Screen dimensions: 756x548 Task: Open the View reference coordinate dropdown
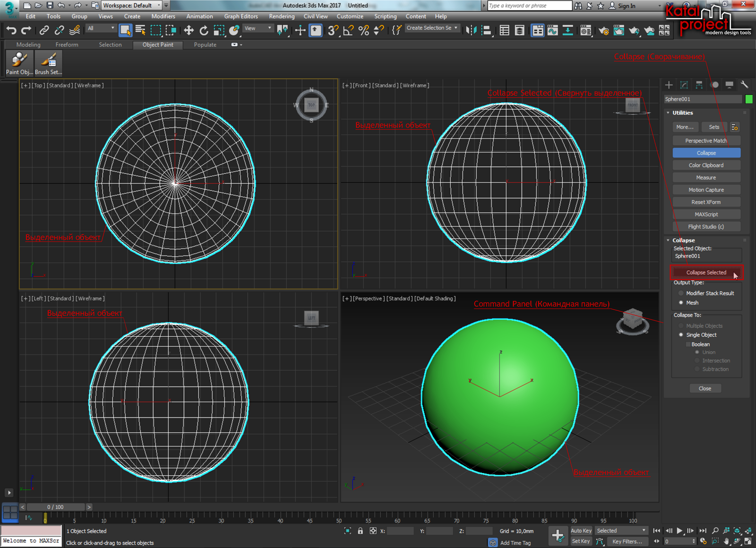tap(258, 28)
